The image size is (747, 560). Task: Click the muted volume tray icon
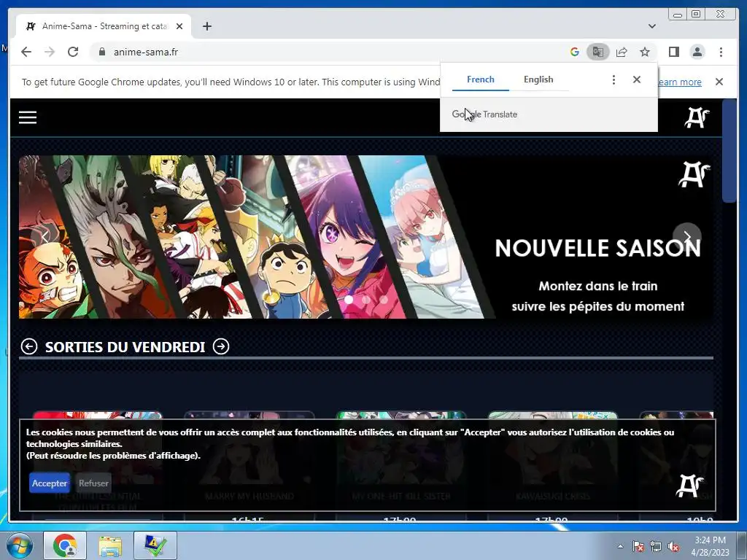point(673,547)
